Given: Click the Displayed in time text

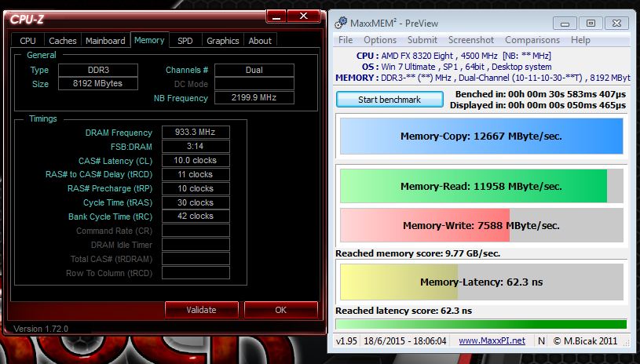Looking at the screenshot, I should [x=538, y=105].
